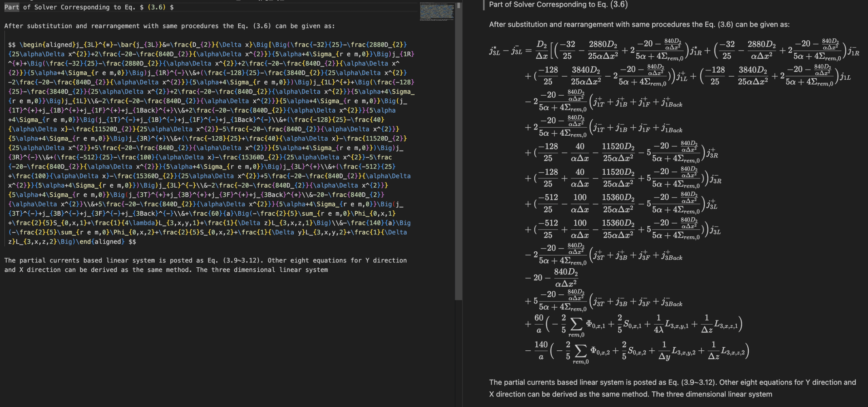This screenshot has width=868, height=407.
Task: Click the standalone "− 20 − 840D₂/αΔx²" preview line
Action: pos(551,277)
